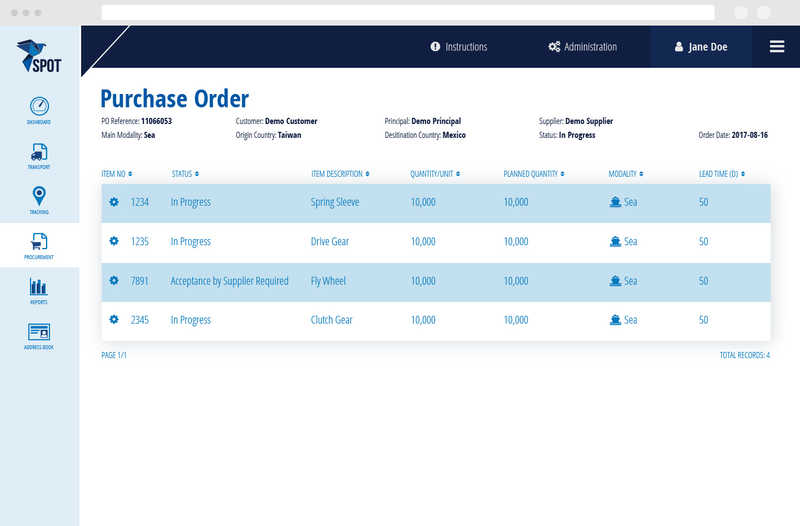800x526 pixels.
Task: Open the Reports bar chart icon
Action: pos(39,287)
